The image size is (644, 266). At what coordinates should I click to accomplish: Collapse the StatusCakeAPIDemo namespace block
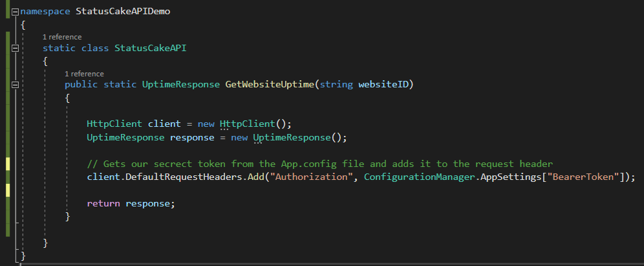tap(16, 12)
